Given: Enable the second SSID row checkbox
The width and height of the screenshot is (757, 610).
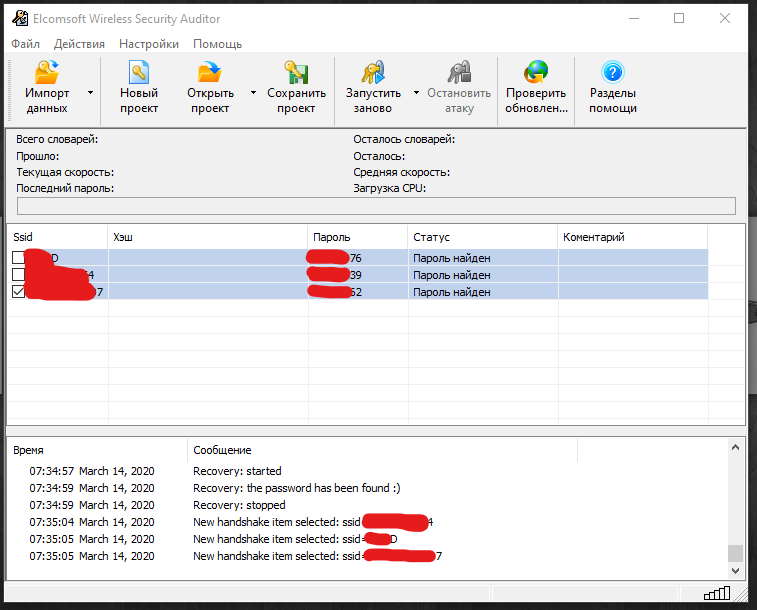Looking at the screenshot, I should (19, 275).
